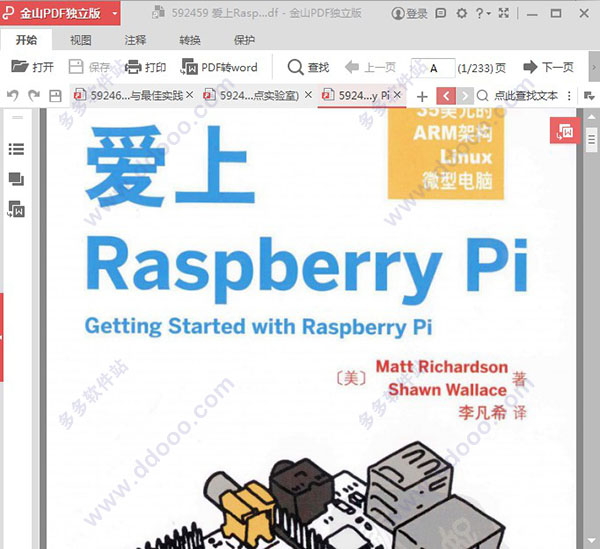Click the Getting Started with Raspberry Pi subtitle
600x549 pixels.
(259, 327)
